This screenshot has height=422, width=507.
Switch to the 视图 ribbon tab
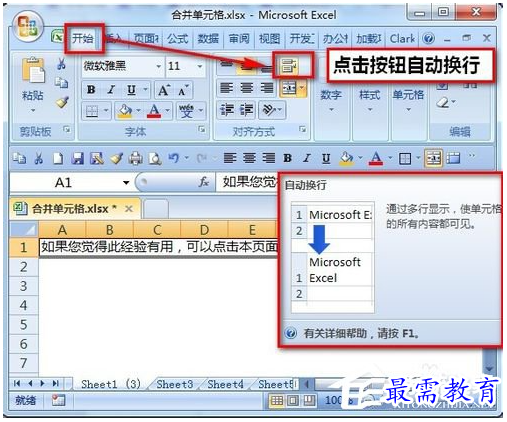(270, 39)
